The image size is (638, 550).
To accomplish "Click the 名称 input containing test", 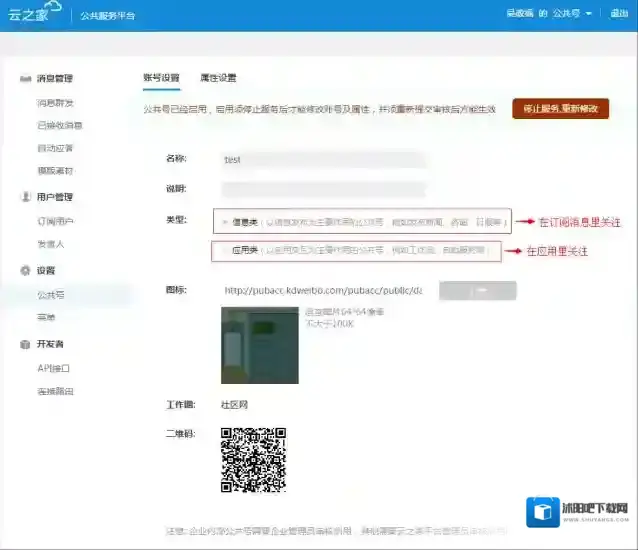I will (323, 160).
